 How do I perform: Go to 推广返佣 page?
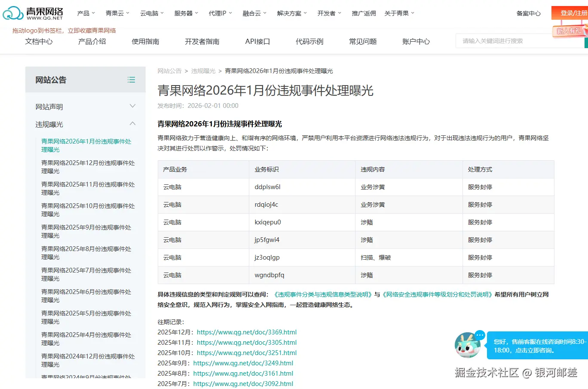[364, 13]
